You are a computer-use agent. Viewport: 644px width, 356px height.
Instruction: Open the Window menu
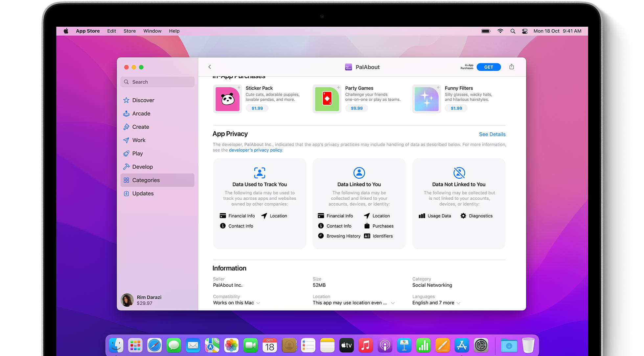pos(152,31)
